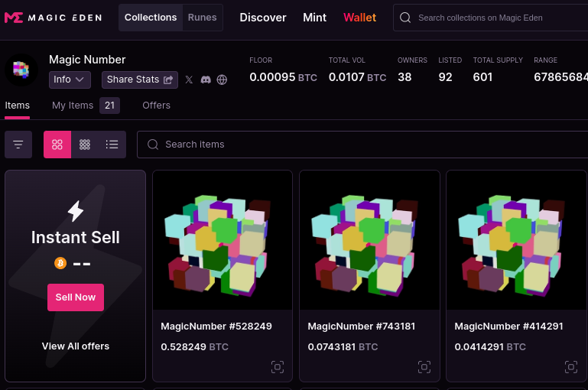This screenshot has width=588, height=390.
Task: Open the Mint menu
Action: point(314,18)
